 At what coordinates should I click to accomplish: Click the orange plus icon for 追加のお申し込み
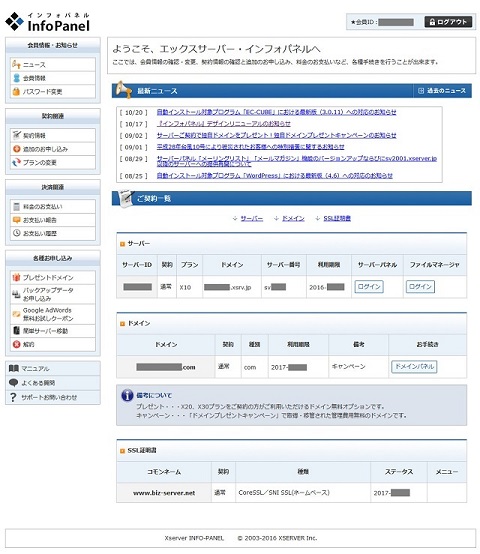click(16, 149)
